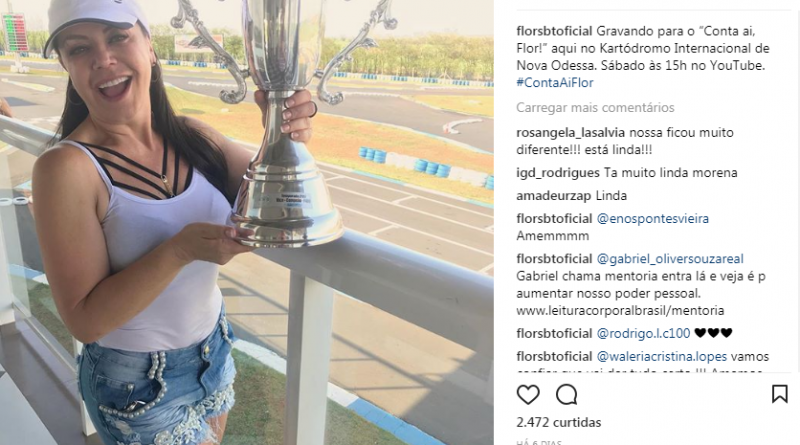Click the @rodrigo.l.c100 mention

pyautogui.click(x=643, y=334)
